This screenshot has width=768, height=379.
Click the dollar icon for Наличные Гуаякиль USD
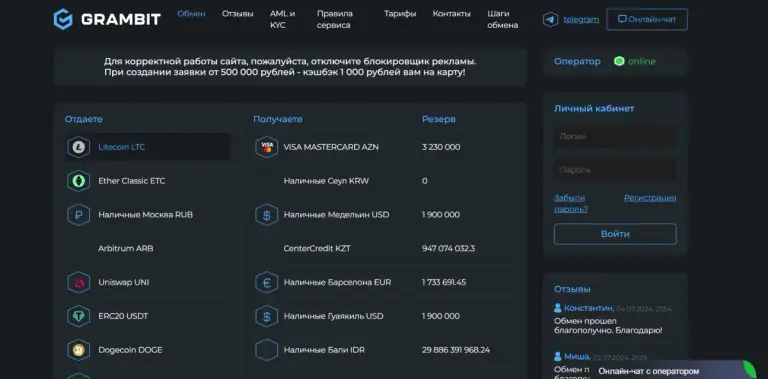pos(267,316)
